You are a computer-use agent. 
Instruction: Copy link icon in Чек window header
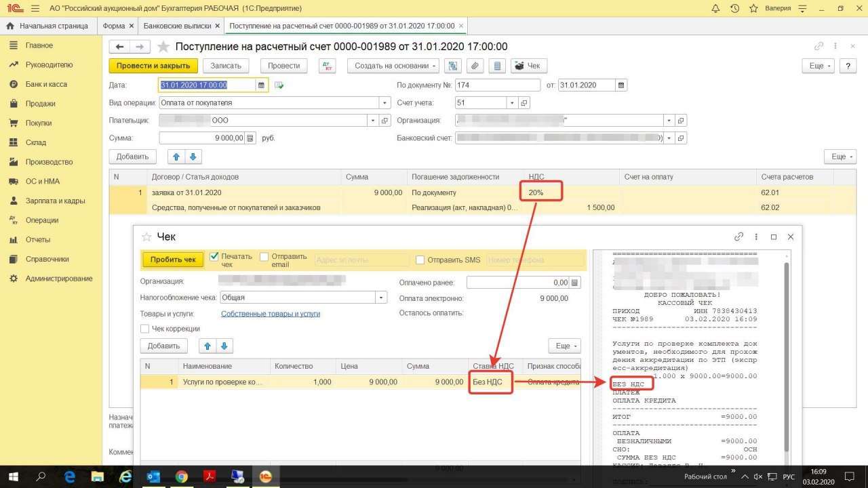(739, 237)
